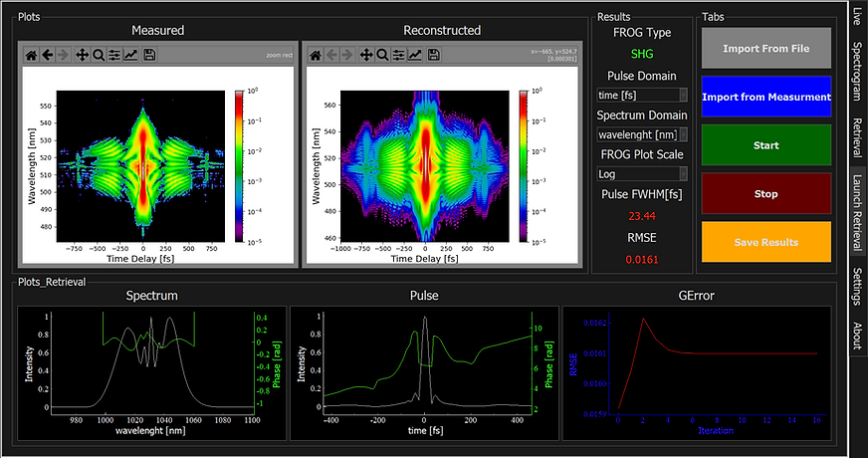The width and height of the screenshot is (868, 458).
Task: Activate zoom magnifier in Measured plot toolbar
Action: pyautogui.click(x=99, y=56)
